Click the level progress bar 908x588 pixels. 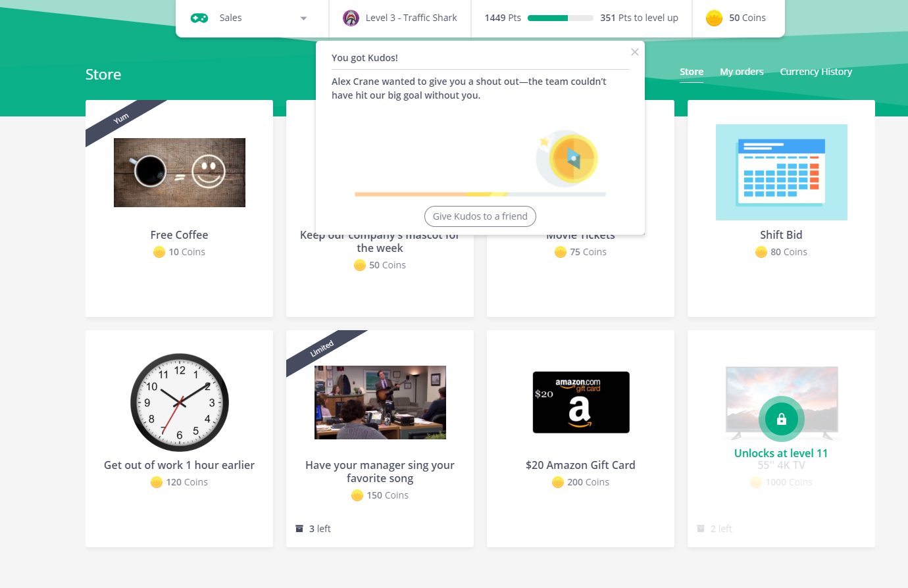pyautogui.click(x=561, y=18)
